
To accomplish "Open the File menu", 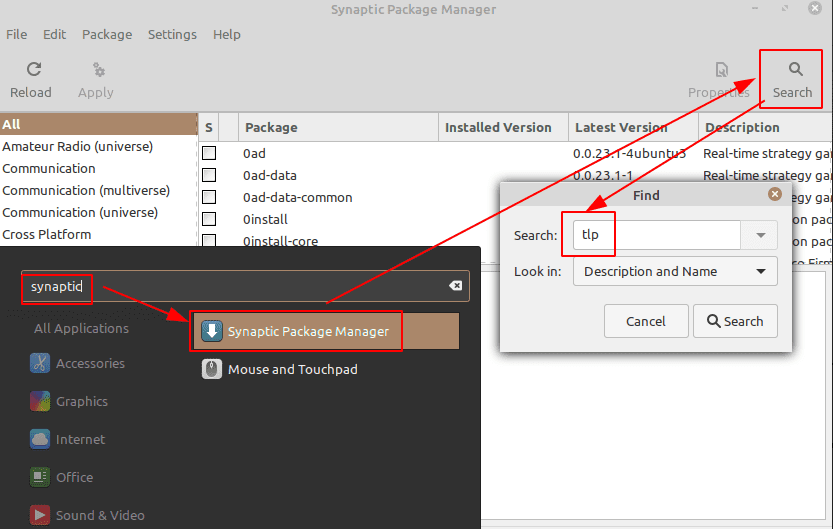I will click(x=16, y=35).
